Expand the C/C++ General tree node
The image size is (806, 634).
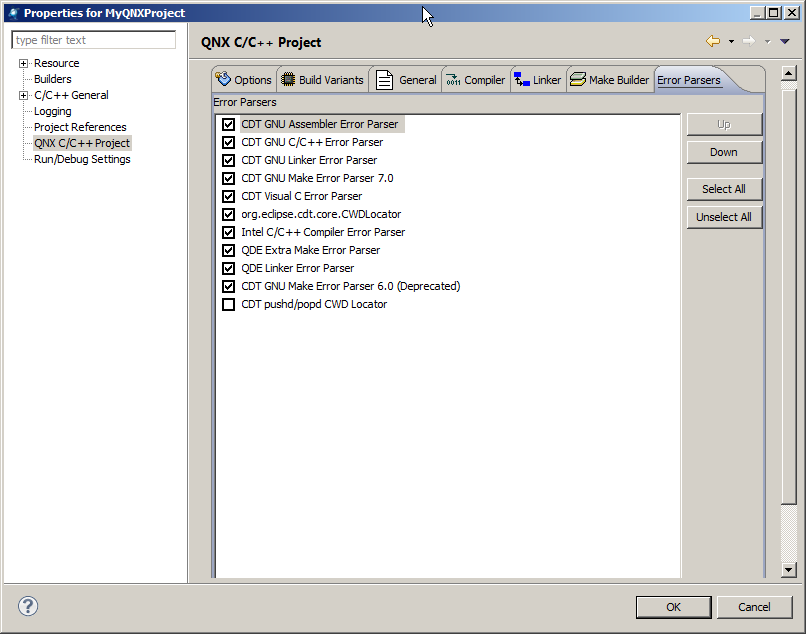[x=24, y=96]
